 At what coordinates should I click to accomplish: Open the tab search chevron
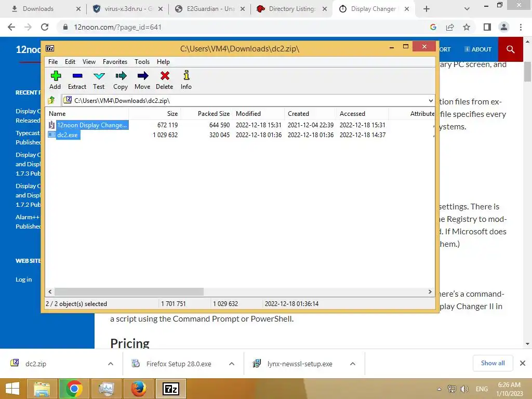467,9
